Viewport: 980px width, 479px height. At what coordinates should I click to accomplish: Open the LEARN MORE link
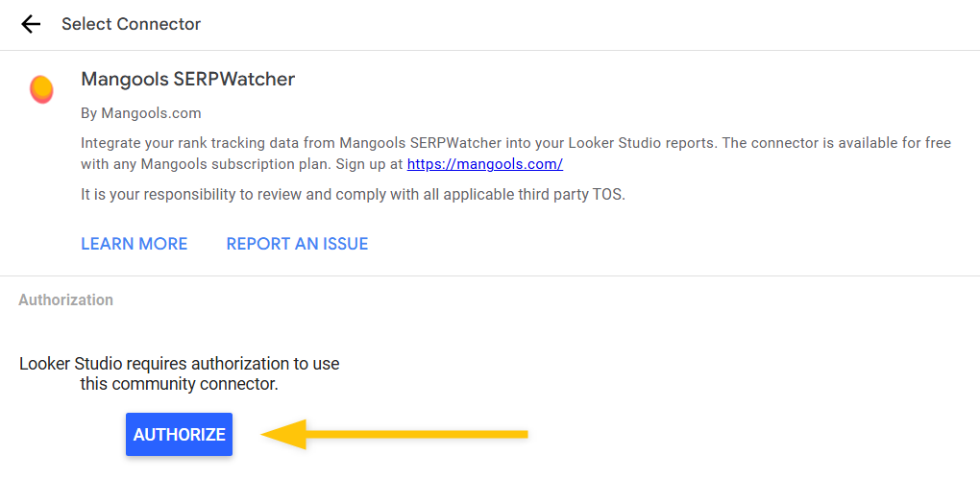[x=134, y=244]
